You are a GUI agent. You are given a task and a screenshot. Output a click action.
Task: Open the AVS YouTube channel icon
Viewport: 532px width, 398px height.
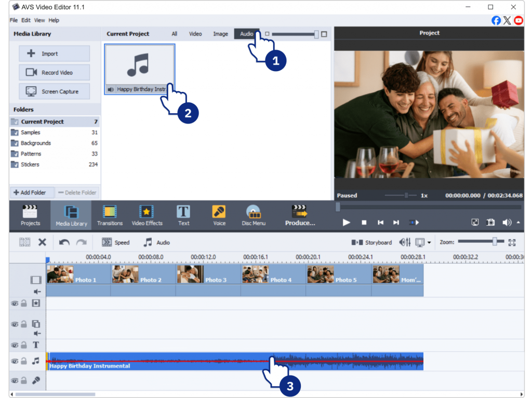(518, 20)
